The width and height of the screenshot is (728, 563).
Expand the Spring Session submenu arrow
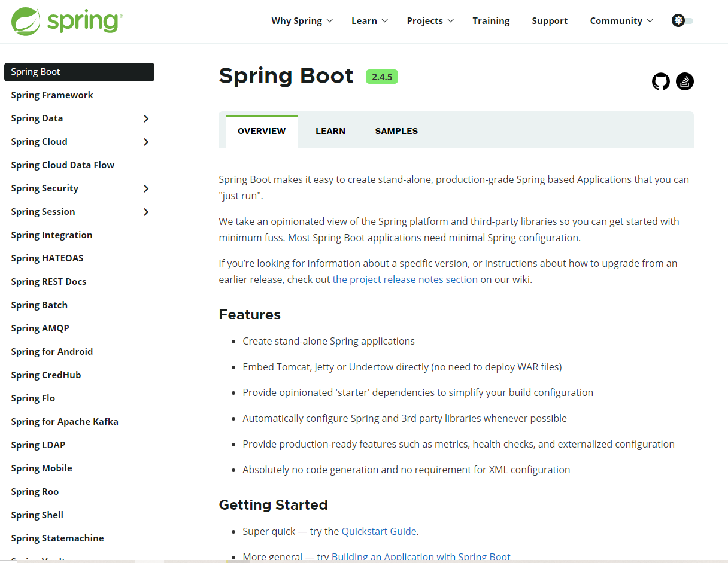pos(146,212)
